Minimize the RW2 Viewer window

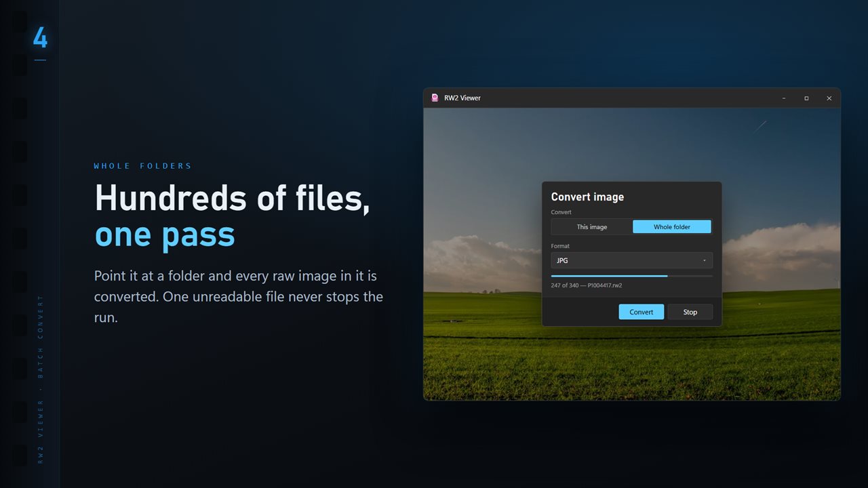(784, 98)
